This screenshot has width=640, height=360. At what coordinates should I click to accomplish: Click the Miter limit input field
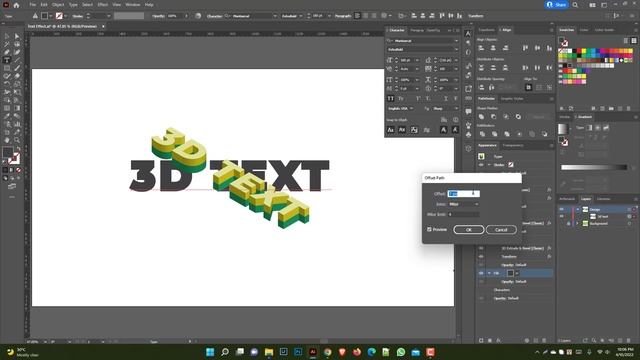pyautogui.click(x=463, y=214)
